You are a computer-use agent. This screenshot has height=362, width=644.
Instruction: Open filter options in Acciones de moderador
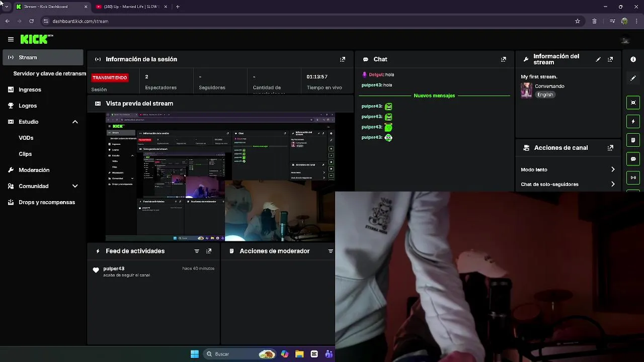click(x=331, y=251)
